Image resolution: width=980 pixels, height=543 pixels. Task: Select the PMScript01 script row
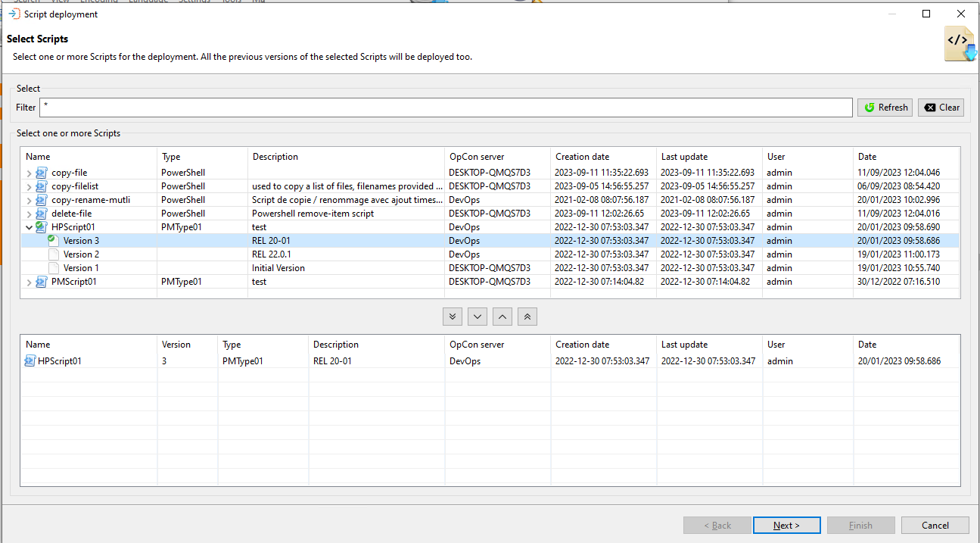point(490,282)
